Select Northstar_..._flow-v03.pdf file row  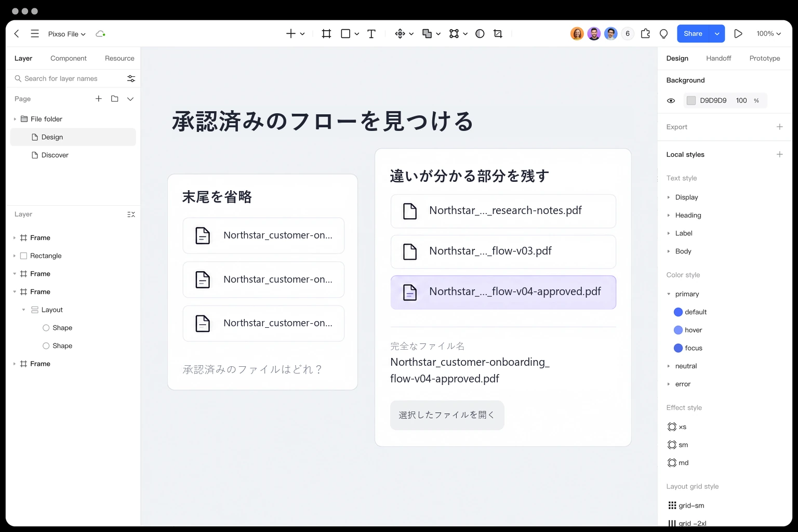[x=503, y=251]
